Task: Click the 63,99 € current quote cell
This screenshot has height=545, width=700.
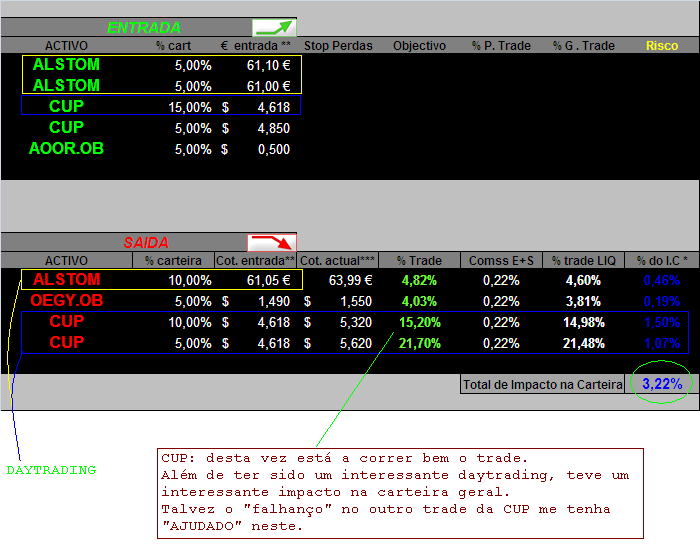Action: (x=350, y=280)
